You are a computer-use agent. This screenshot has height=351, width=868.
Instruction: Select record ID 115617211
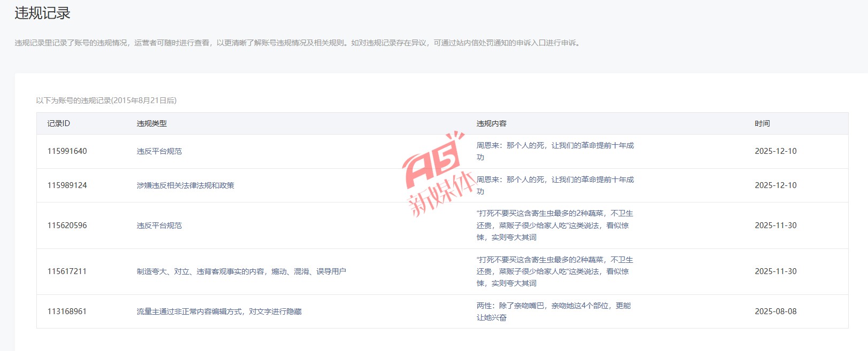coord(67,271)
